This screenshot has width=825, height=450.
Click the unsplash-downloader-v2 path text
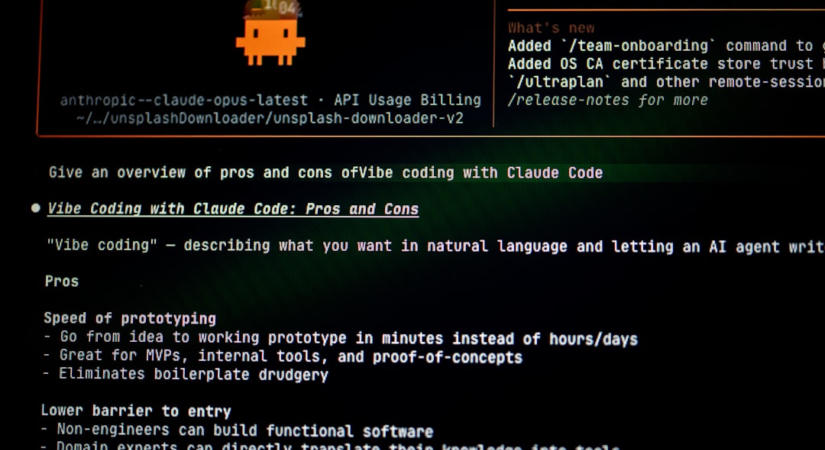coord(269,118)
